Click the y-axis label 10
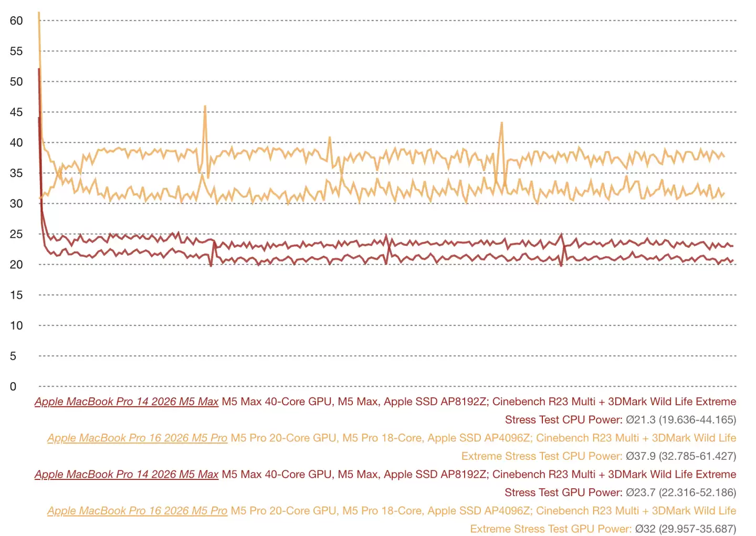This screenshot has height=536, width=756. click(x=16, y=325)
